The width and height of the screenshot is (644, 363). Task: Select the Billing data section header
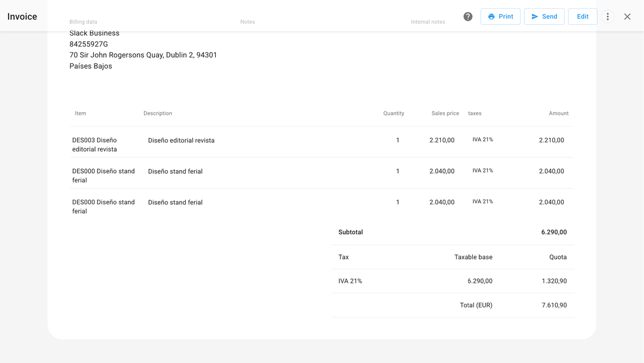(x=84, y=22)
